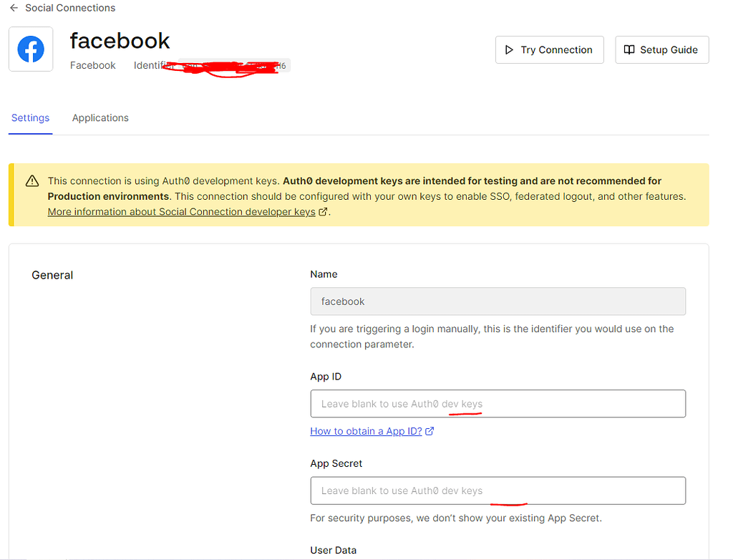Follow the How to obtain a App ID link
Viewport: 733px width, 560px height.
(x=366, y=431)
